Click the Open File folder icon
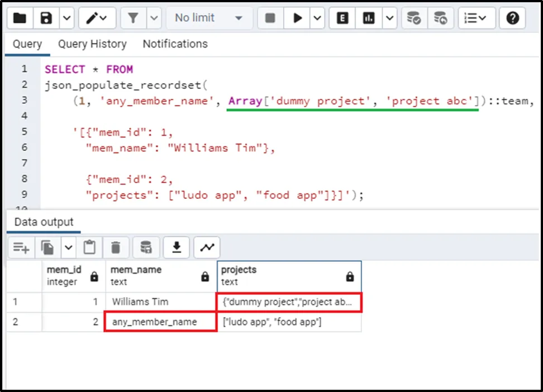This screenshot has width=543, height=392. 20,18
